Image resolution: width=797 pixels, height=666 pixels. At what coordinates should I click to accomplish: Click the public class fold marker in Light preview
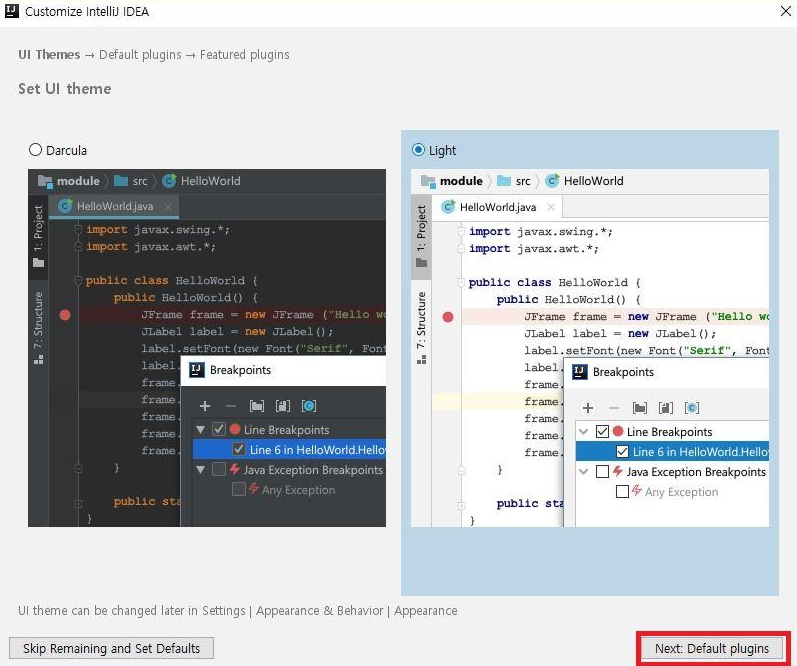461,282
